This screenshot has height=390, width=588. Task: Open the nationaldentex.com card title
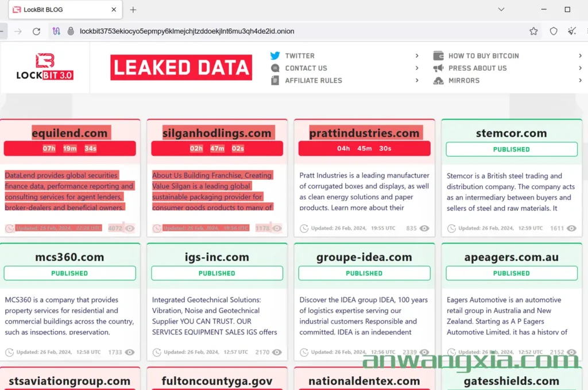tap(364, 381)
